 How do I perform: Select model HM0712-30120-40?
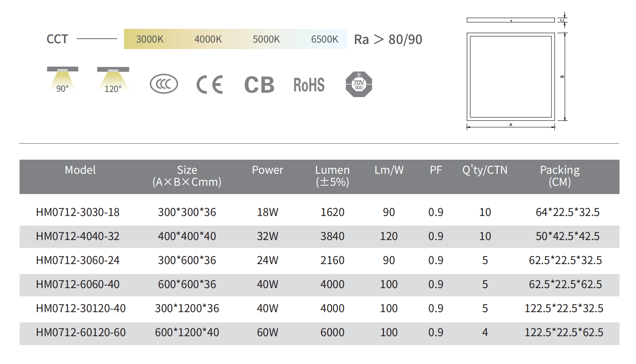click(81, 308)
